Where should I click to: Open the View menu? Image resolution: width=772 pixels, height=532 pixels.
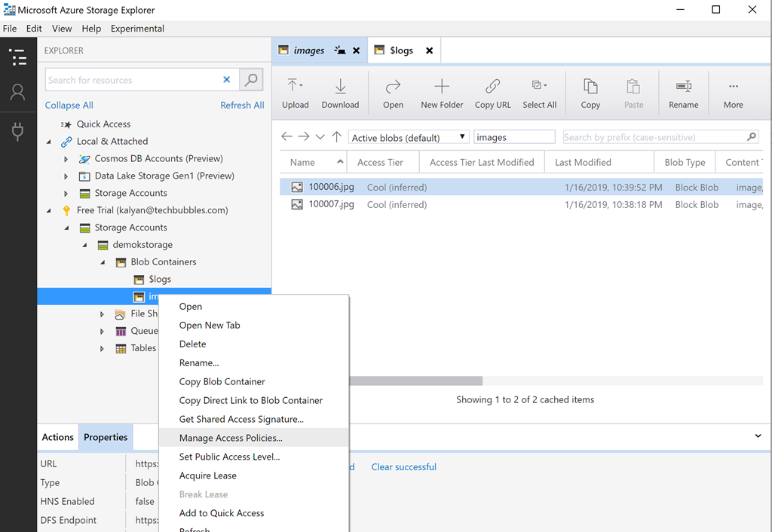click(62, 29)
